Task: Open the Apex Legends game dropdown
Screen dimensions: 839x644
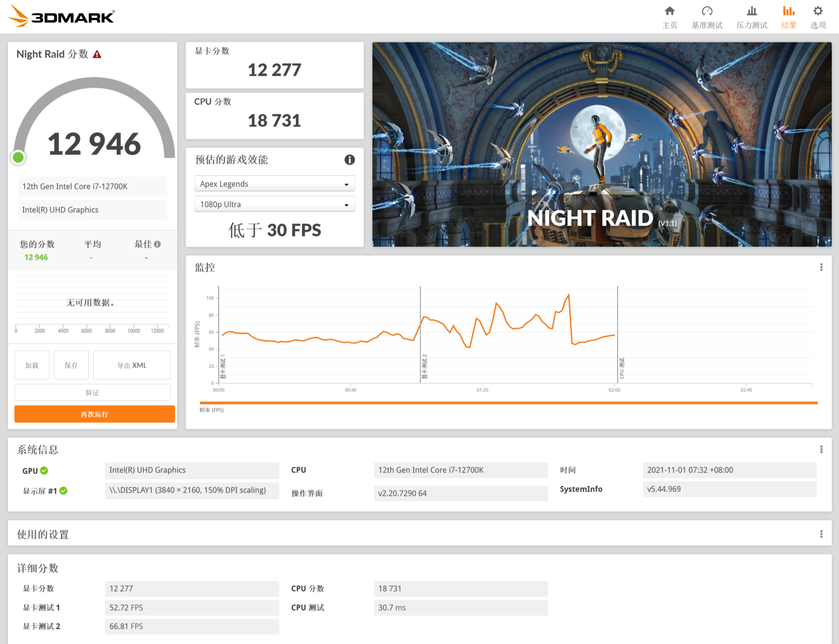Action: [x=274, y=184]
